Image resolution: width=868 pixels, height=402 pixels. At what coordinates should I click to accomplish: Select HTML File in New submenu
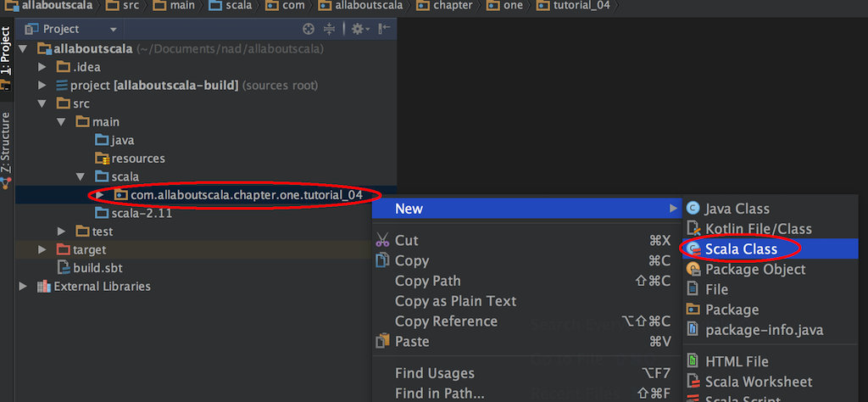point(771,361)
